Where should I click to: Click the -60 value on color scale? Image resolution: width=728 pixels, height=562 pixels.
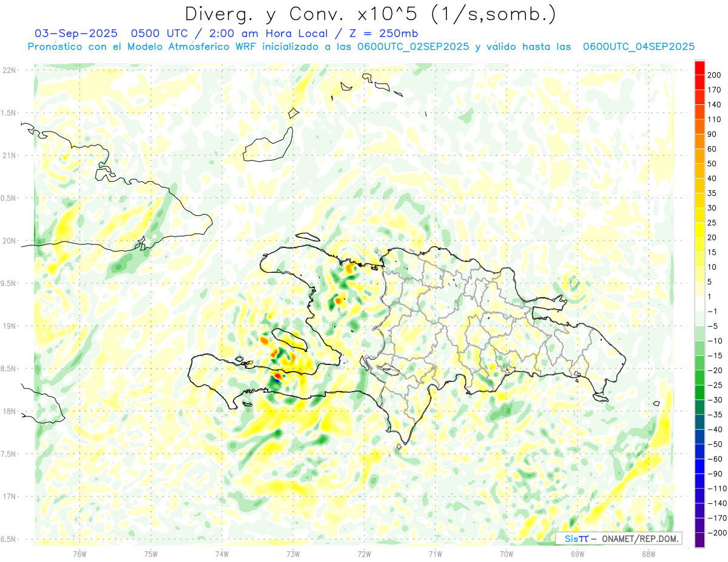(x=715, y=459)
